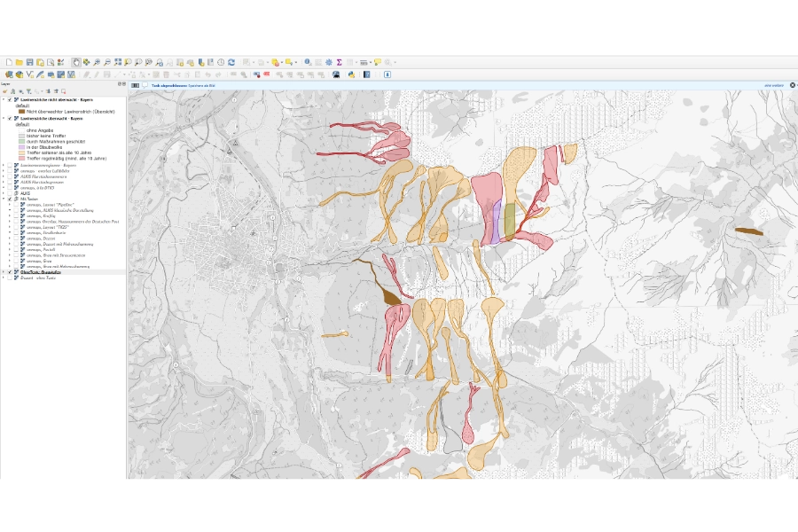Enable the map tips speech bubble icon

(378, 62)
